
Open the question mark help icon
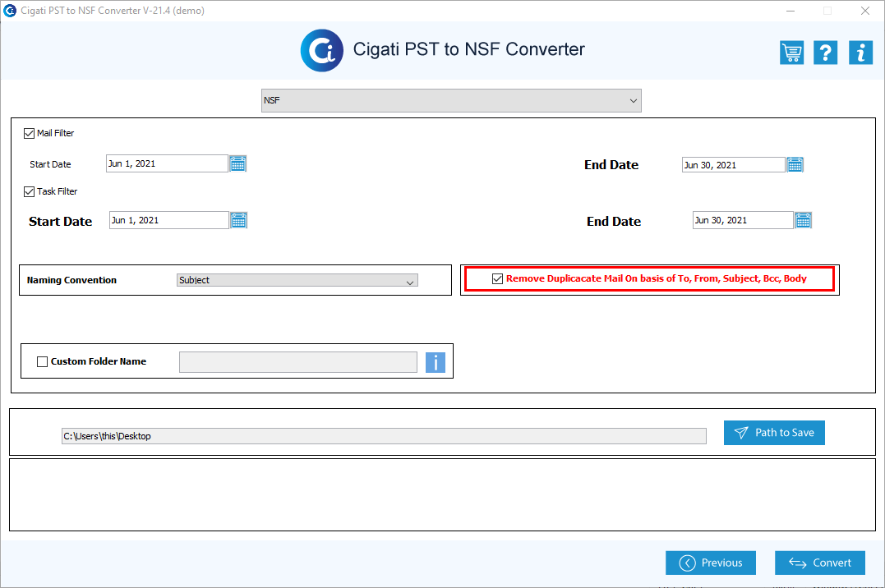point(825,53)
